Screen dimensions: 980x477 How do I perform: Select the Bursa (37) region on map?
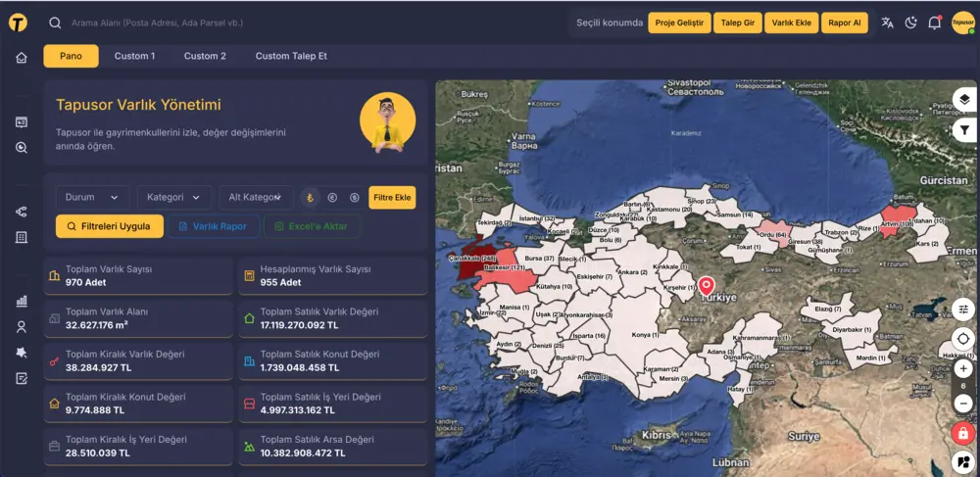tap(540, 258)
